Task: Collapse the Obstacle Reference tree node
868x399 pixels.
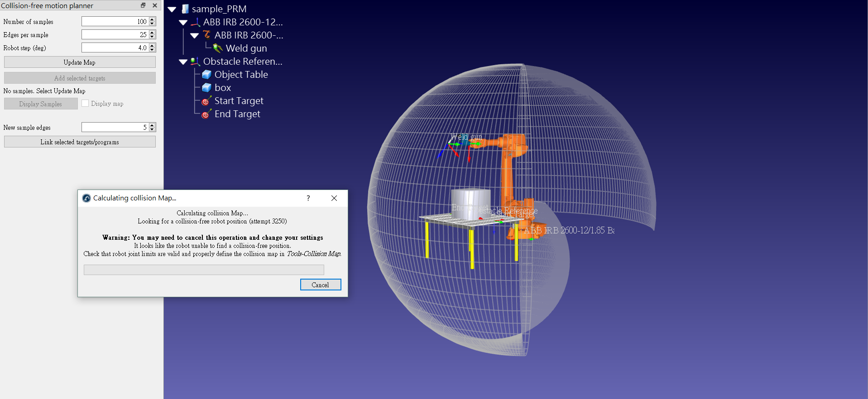Action: (x=183, y=62)
